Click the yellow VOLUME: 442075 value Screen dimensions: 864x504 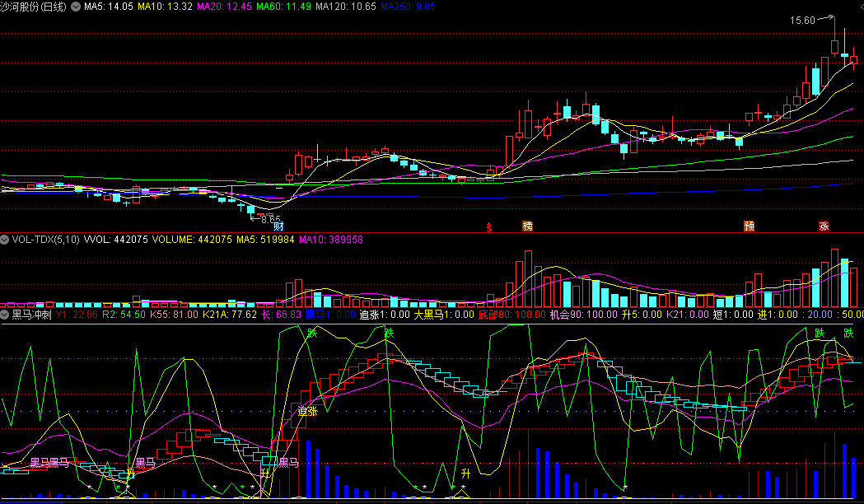click(192, 240)
